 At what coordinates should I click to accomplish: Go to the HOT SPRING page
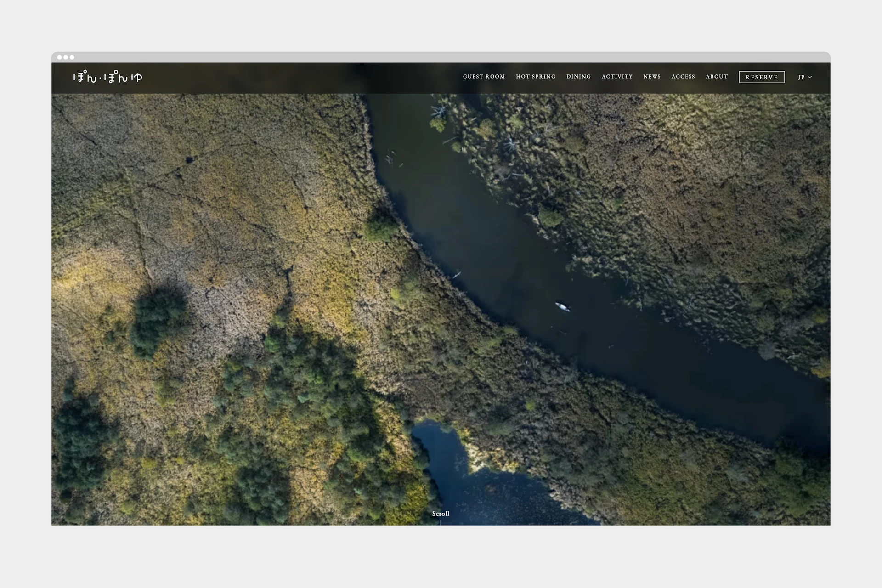pyautogui.click(x=536, y=77)
